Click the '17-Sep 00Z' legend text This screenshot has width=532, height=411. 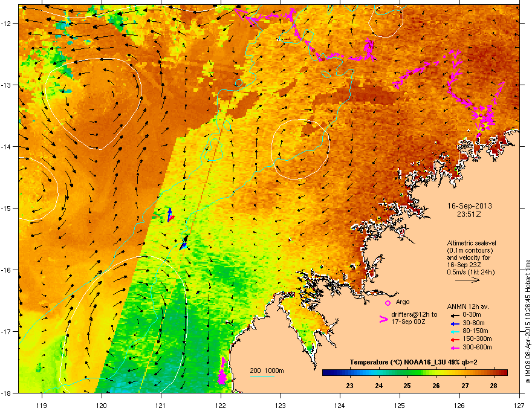[x=408, y=322]
